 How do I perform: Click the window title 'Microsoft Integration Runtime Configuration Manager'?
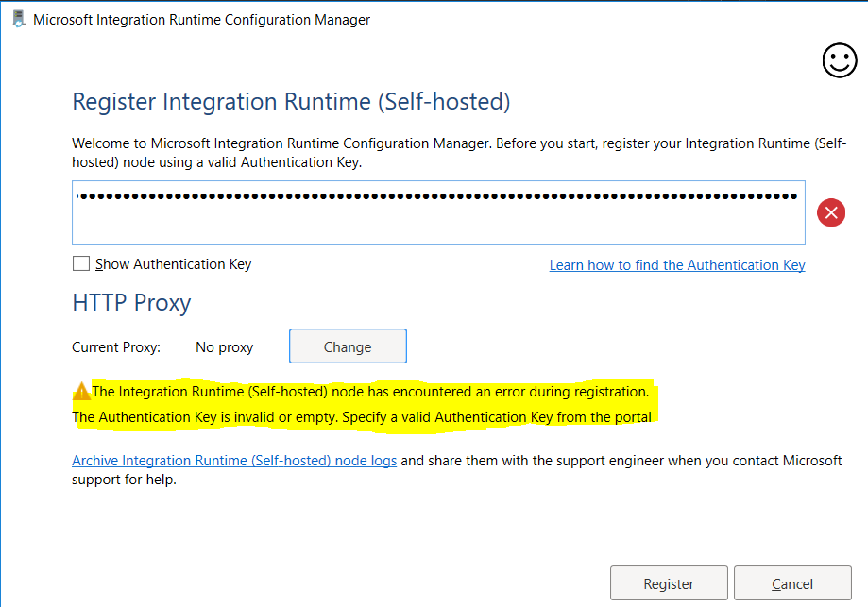pyautogui.click(x=201, y=20)
